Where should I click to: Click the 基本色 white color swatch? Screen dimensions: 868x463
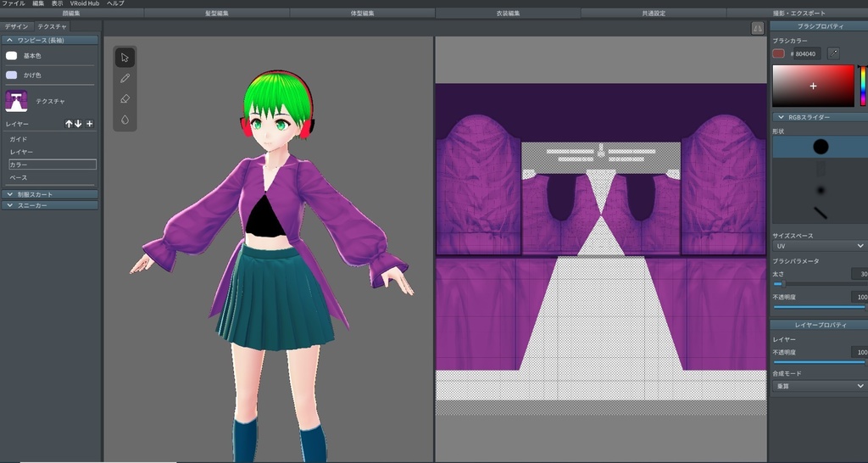pos(12,56)
